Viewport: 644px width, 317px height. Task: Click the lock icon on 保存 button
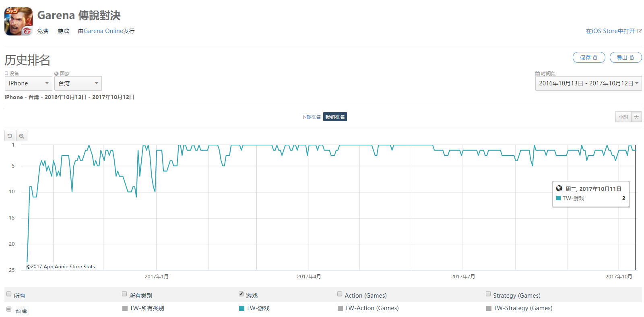(x=595, y=58)
